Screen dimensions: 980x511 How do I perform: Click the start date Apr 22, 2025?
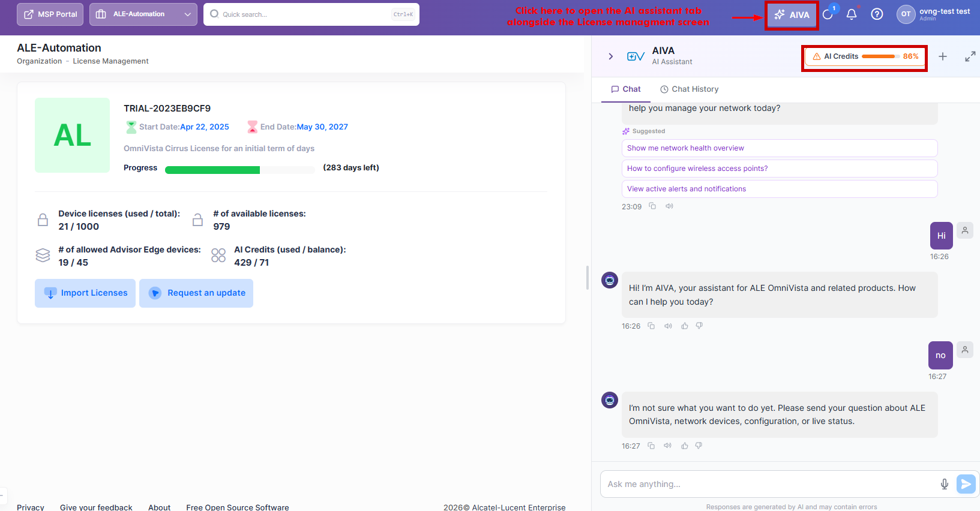205,127
